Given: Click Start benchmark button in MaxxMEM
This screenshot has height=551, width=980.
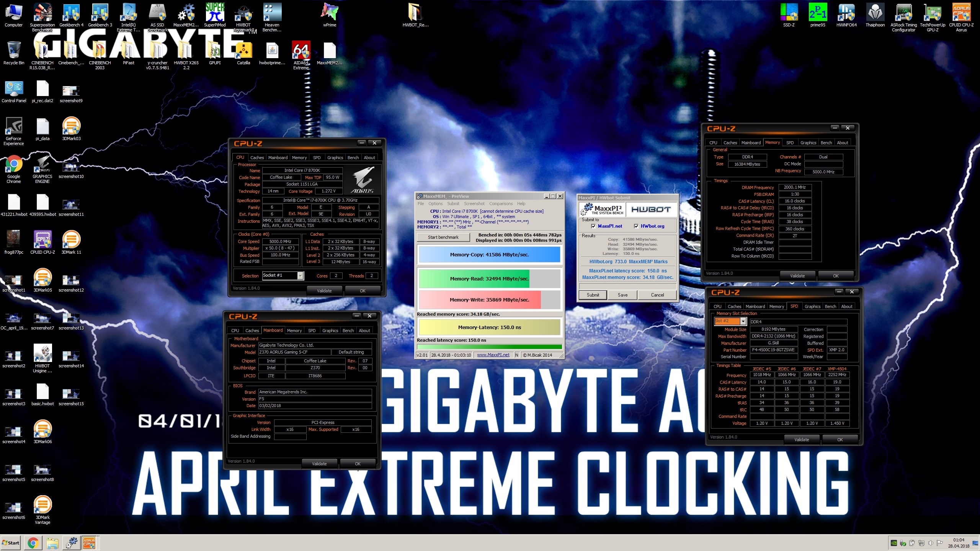Looking at the screenshot, I should 443,237.
